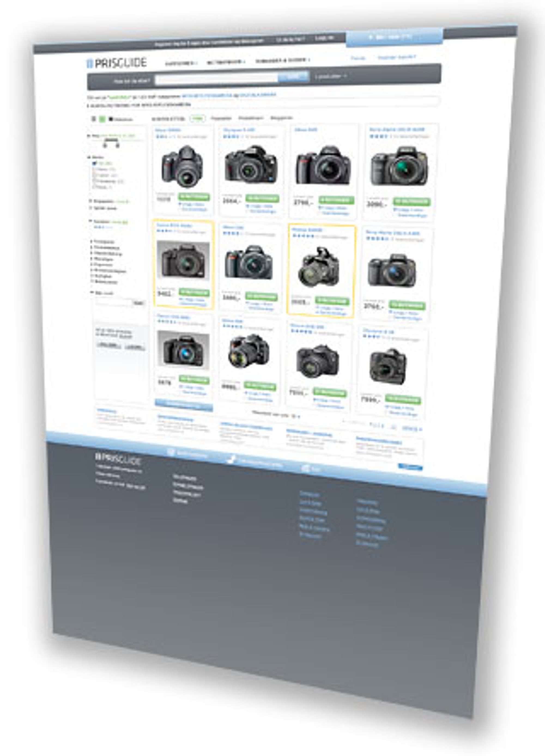Open the third header navigation dropdown
Image resolution: width=545 pixels, height=756 pixels.
coord(283,61)
